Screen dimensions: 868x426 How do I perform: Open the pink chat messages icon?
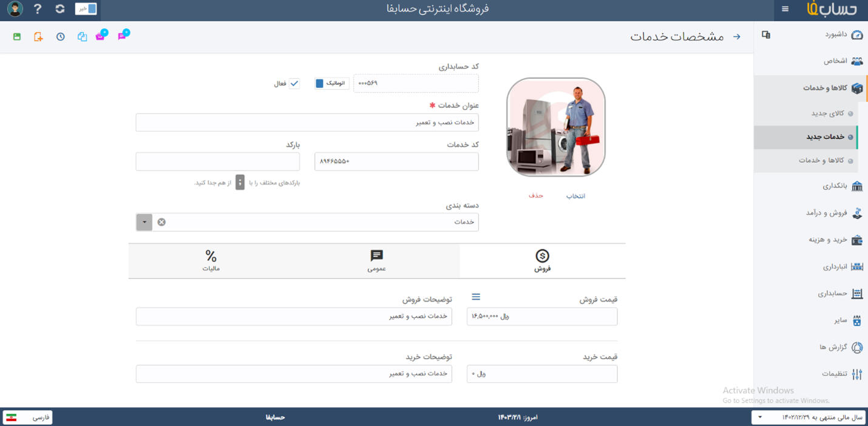[x=122, y=36]
